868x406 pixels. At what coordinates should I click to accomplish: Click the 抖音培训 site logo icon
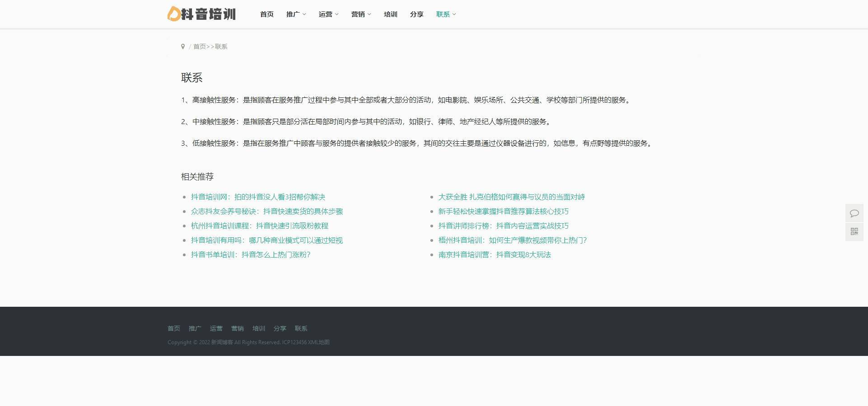173,14
